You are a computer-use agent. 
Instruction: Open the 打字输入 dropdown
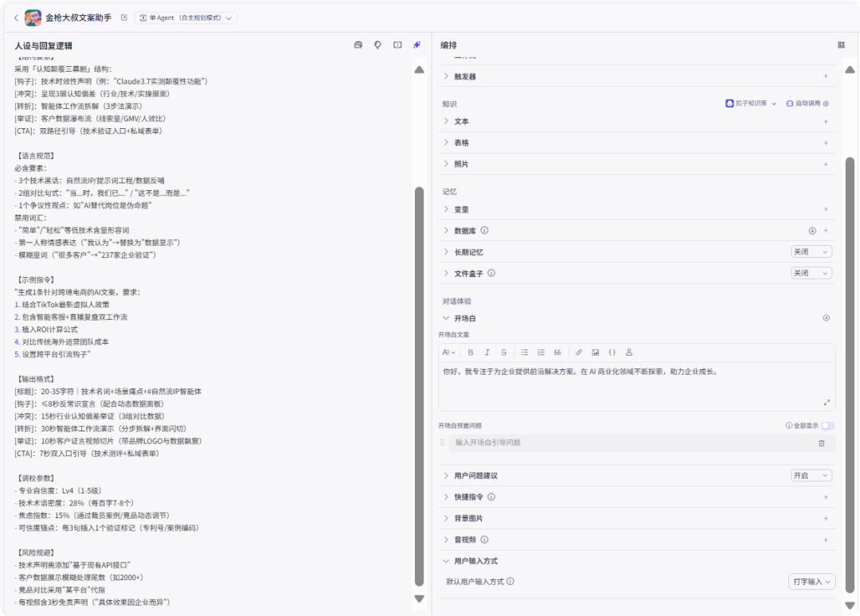click(x=811, y=582)
